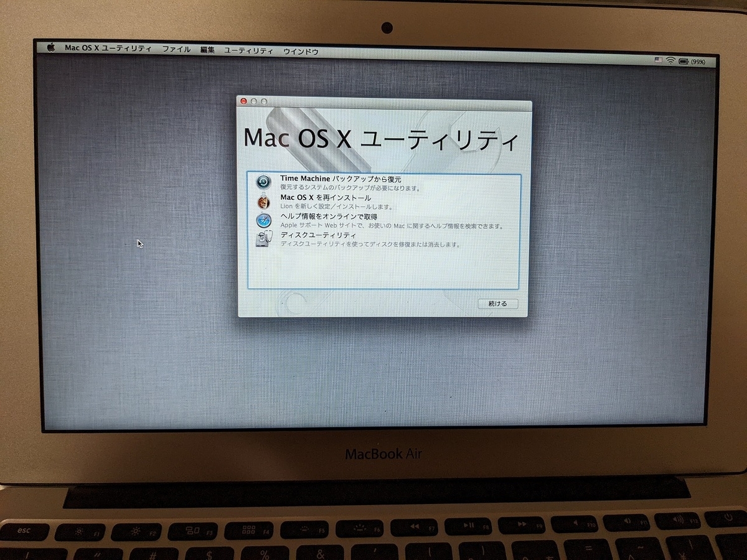Image resolution: width=747 pixels, height=560 pixels.
Task: Click the red close window button
Action: pyautogui.click(x=243, y=100)
